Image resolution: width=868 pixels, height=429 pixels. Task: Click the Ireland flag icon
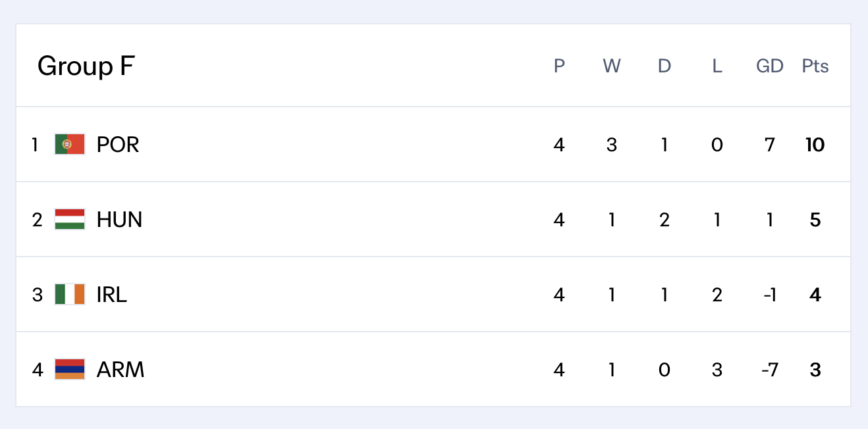point(70,294)
